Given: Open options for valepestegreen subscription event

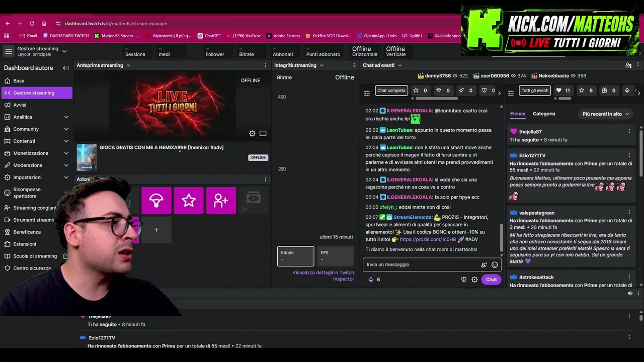Looking at the screenshot, I should tap(629, 212).
